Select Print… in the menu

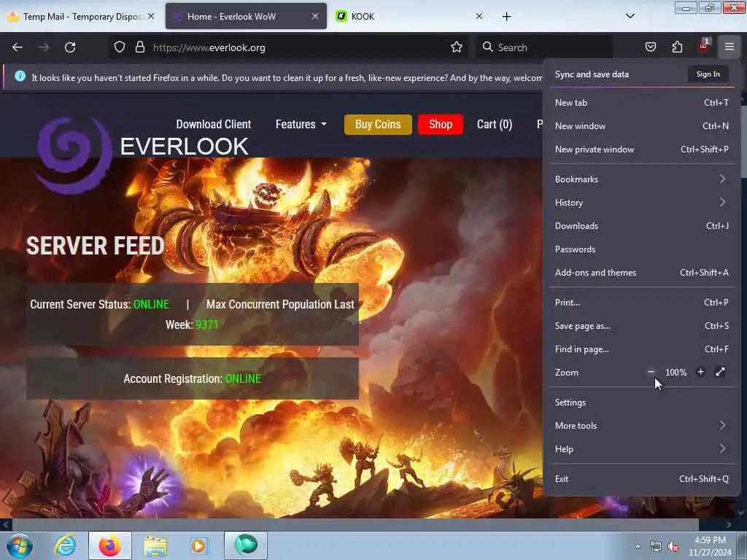pos(642,303)
